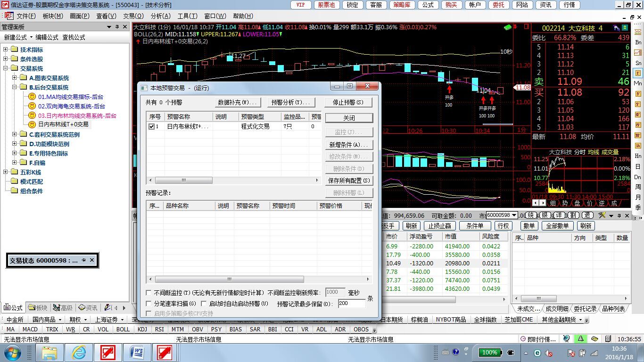Select the 1-minute period icon in right toolbar
644x362 pixels.
coord(638,73)
